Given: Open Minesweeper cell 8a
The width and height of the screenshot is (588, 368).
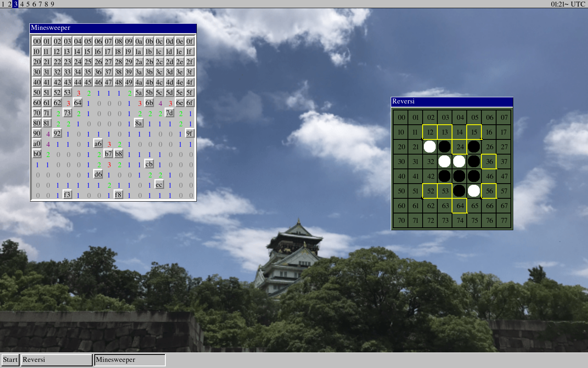Looking at the screenshot, I should 139,123.
